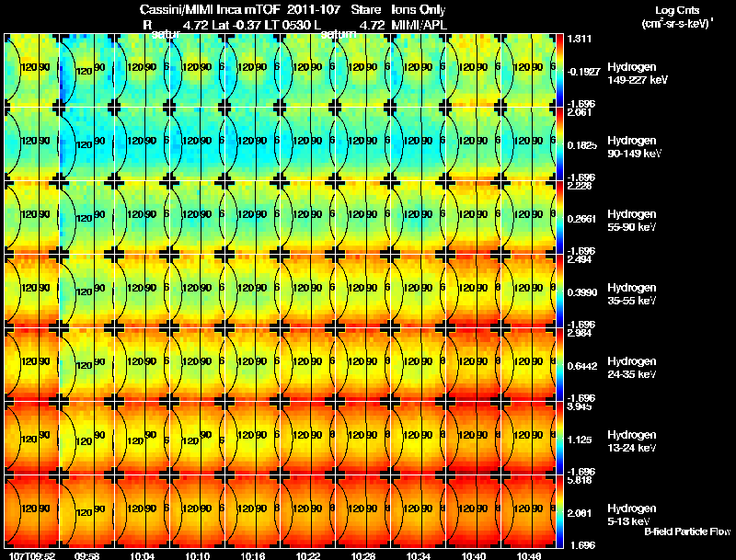736x560 pixels.
Task: Click the Hydrogen 13-24 keV row label
Action: click(x=632, y=441)
